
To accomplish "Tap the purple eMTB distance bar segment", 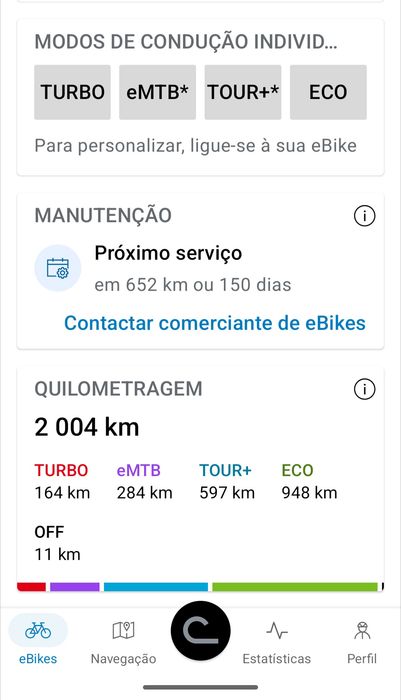I will tap(75, 587).
